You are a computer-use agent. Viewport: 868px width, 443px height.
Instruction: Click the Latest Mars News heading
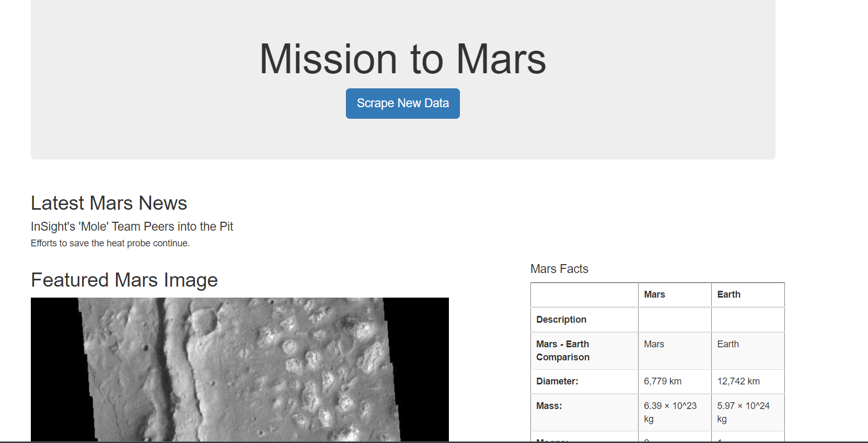point(109,203)
